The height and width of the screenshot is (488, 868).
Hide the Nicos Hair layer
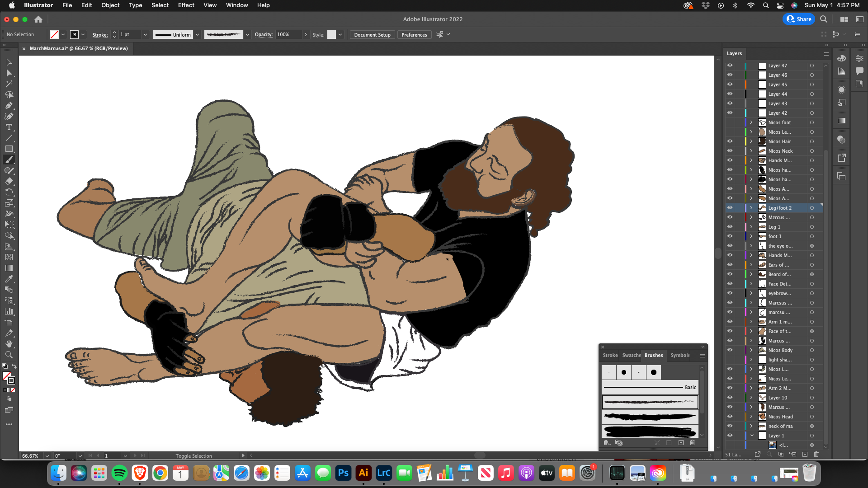pyautogui.click(x=730, y=141)
